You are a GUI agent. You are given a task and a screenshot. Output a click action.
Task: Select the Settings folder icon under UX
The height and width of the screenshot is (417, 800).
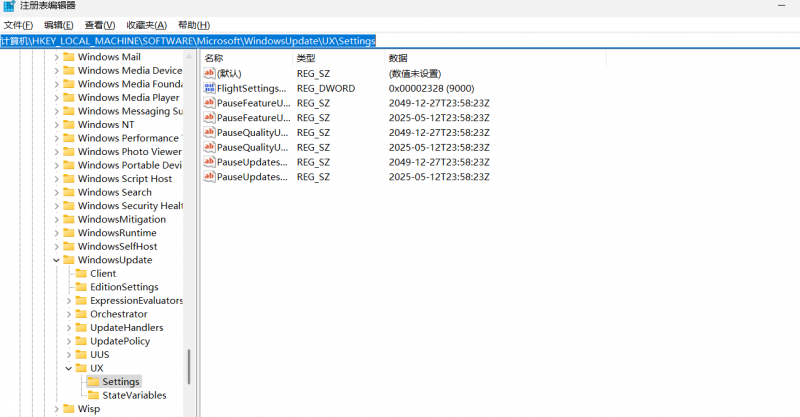point(93,382)
